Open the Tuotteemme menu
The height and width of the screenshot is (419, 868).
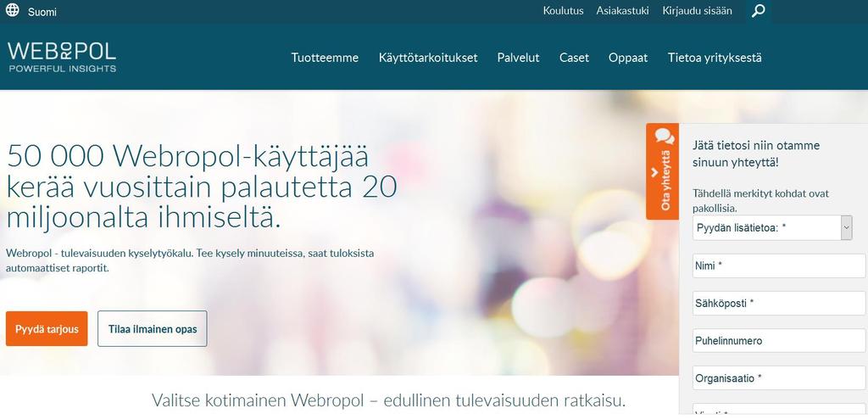pyautogui.click(x=325, y=58)
